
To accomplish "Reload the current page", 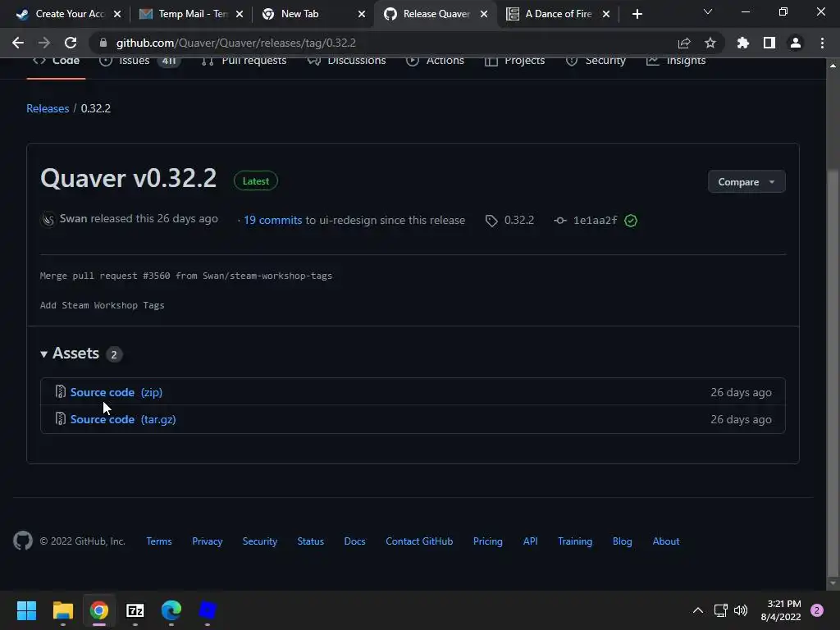I will [71, 43].
